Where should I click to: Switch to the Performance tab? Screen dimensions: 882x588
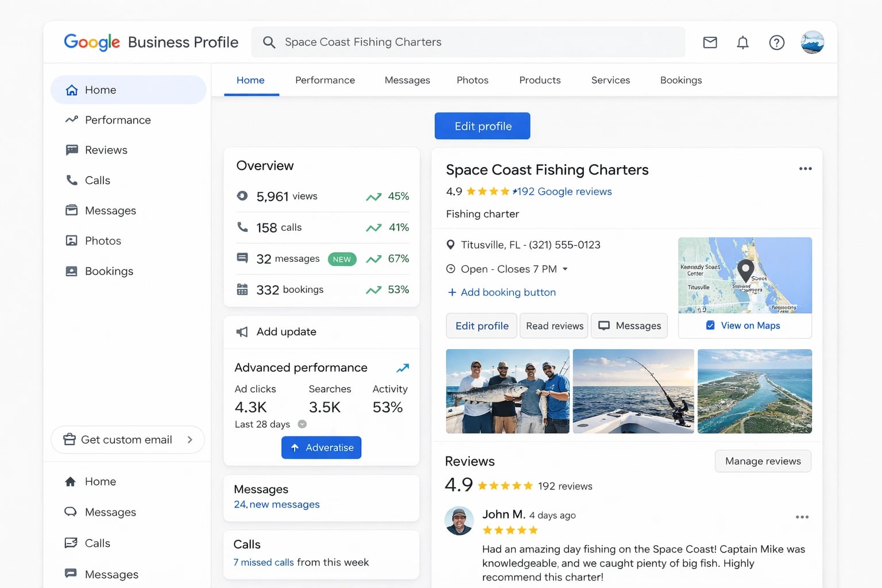(325, 80)
